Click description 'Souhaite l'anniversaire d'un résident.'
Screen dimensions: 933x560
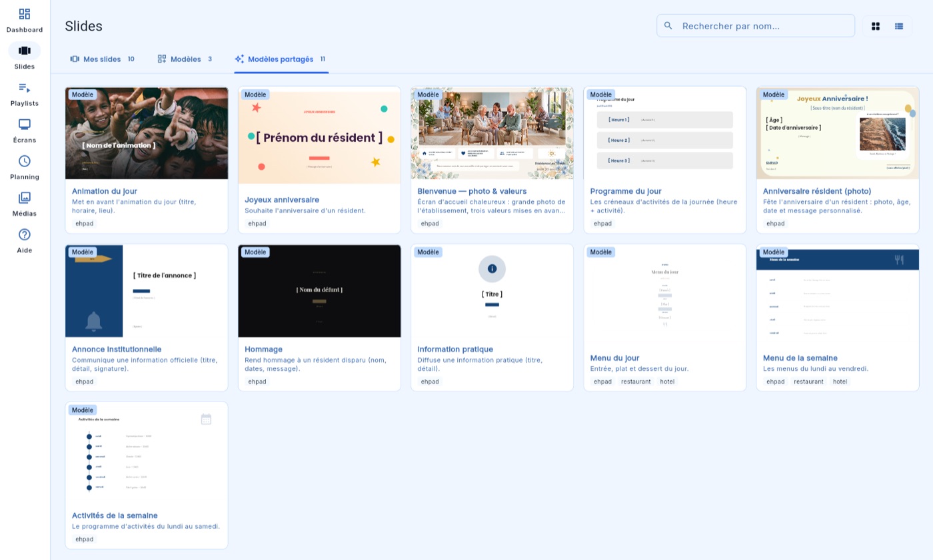tap(305, 210)
